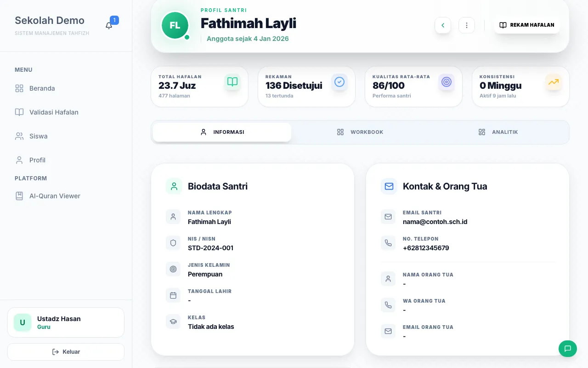Click the Biodata Santri person icon

174,186
